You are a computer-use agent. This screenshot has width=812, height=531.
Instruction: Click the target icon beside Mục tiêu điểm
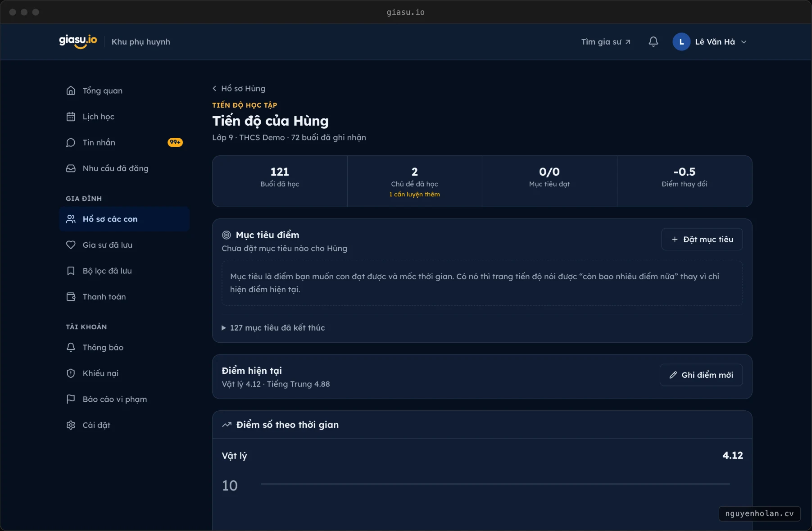point(227,235)
